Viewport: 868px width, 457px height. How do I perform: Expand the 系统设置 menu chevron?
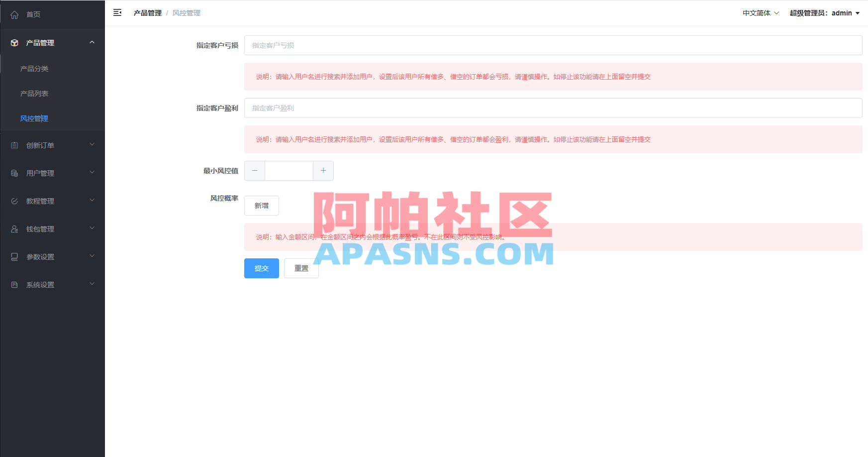point(92,284)
